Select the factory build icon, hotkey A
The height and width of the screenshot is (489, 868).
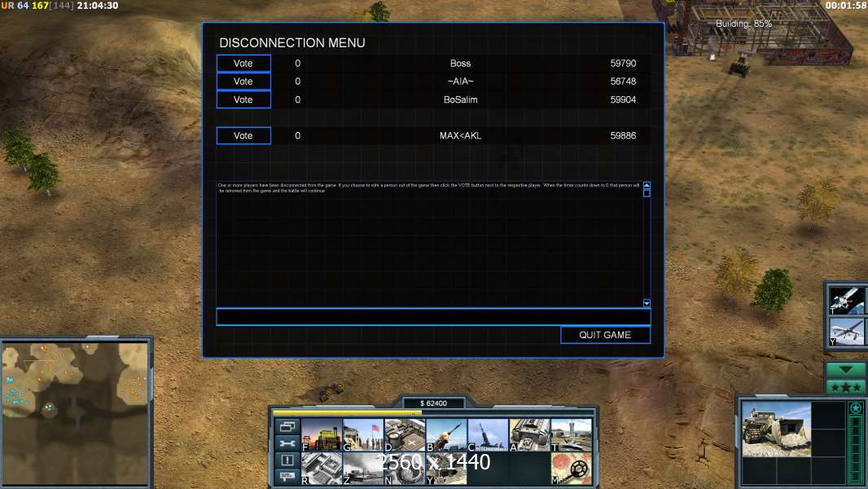pyautogui.click(x=529, y=435)
